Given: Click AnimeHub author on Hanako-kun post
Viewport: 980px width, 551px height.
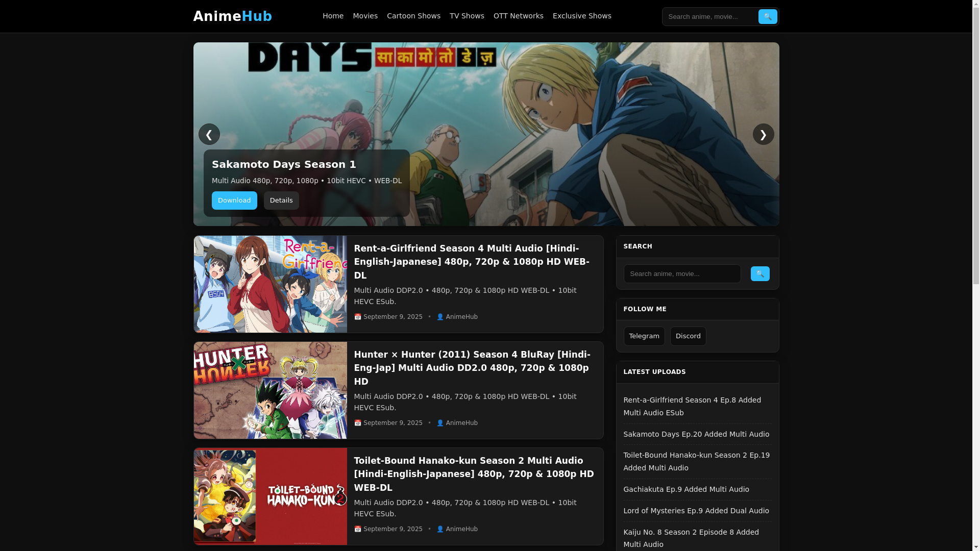Looking at the screenshot, I should [x=461, y=529].
